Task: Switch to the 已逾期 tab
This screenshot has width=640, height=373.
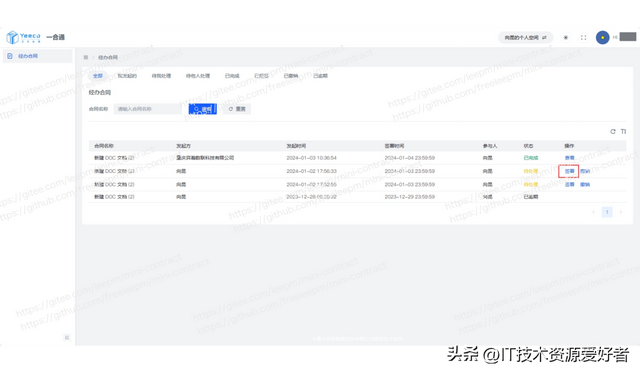Action: pos(320,76)
